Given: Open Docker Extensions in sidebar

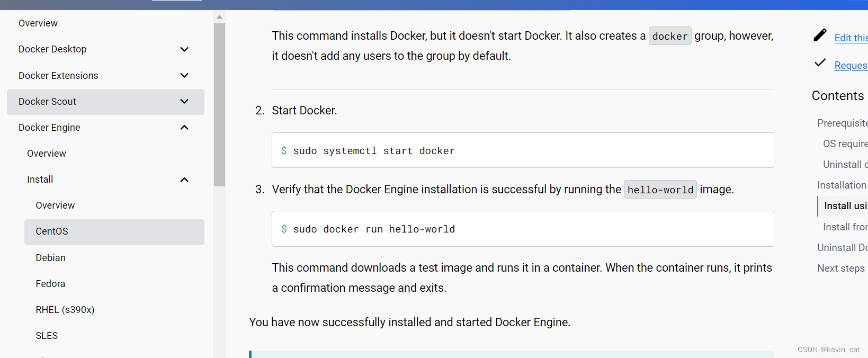Looking at the screenshot, I should (58, 76).
